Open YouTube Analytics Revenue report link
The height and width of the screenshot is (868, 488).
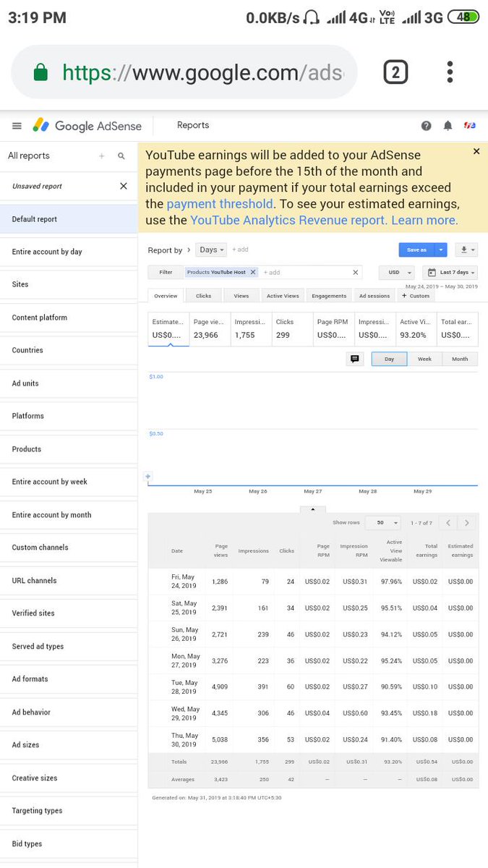pos(288,220)
